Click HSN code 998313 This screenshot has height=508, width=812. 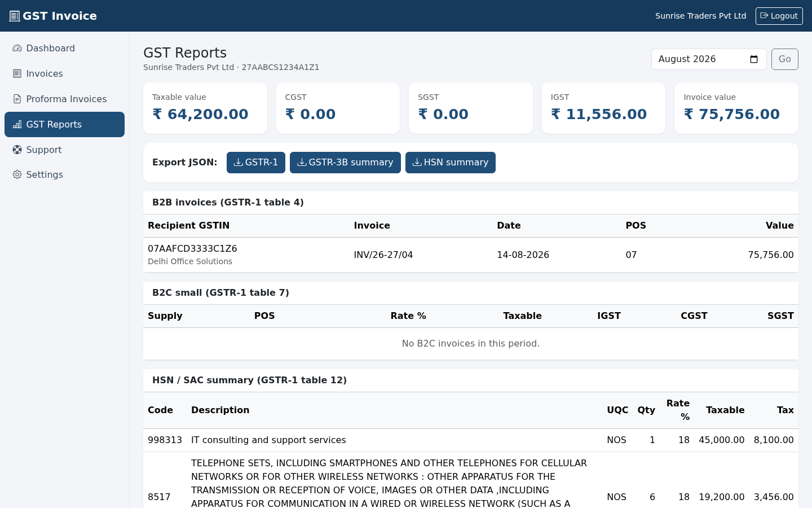(x=165, y=440)
